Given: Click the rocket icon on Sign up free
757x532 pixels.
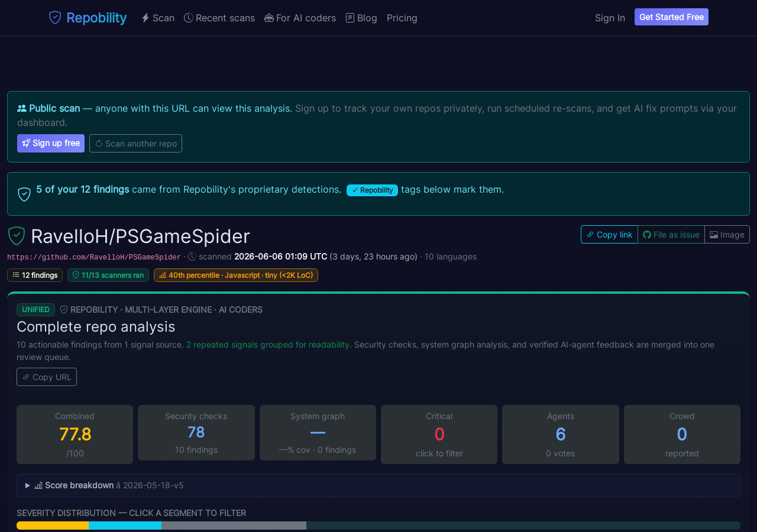Looking at the screenshot, I should [26, 143].
